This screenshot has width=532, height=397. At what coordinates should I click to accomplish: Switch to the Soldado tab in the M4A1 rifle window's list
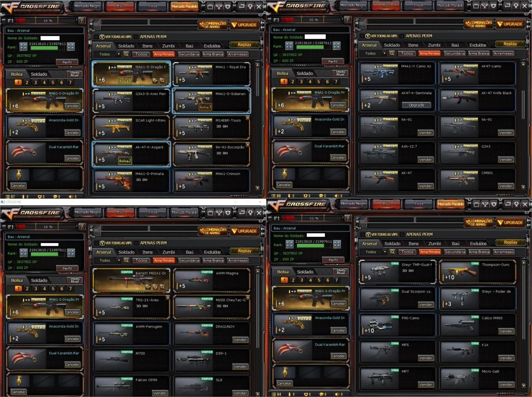pyautogui.click(x=126, y=46)
